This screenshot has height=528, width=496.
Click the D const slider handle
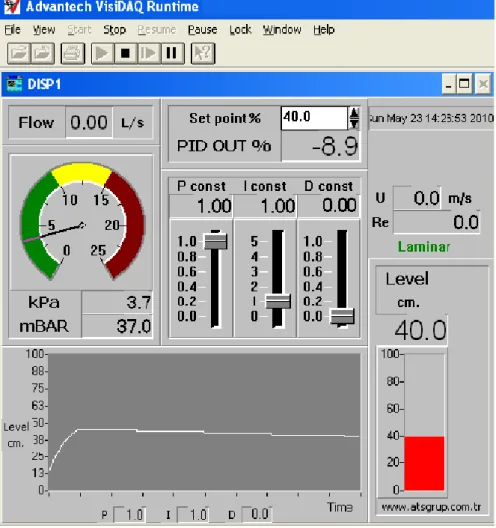(x=342, y=316)
